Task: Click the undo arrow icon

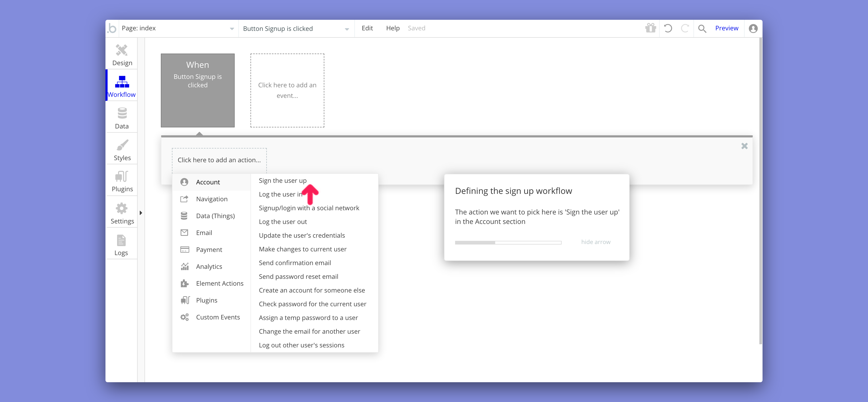Action: [x=668, y=28]
